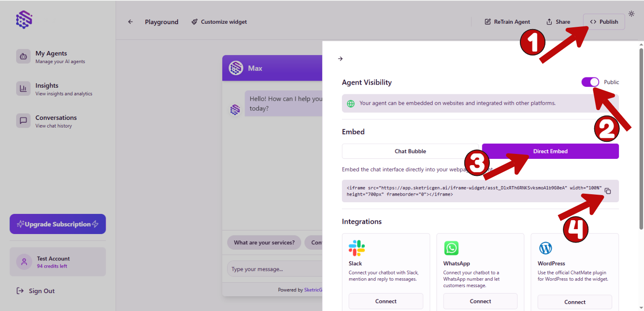644x311 pixels.
Task: Switch to the Chat Bubble embed tab
Action: (x=411, y=151)
